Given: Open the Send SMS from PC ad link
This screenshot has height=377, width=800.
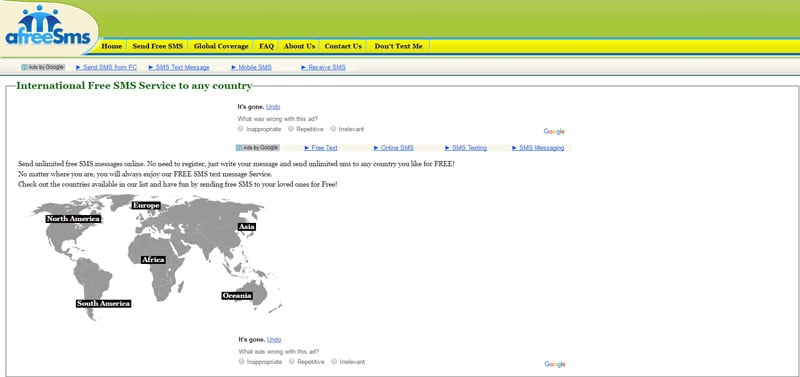Looking at the screenshot, I should tap(106, 67).
